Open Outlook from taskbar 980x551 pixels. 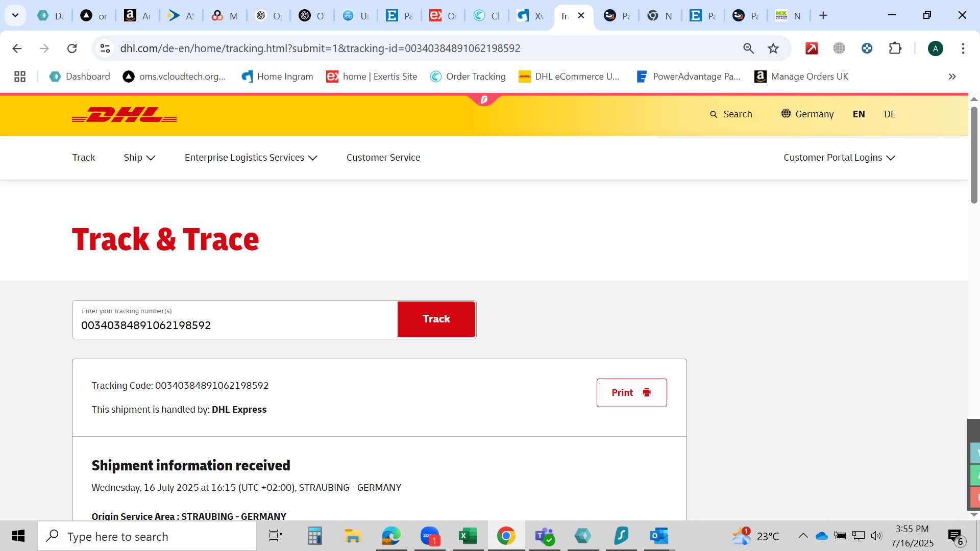coord(659,536)
